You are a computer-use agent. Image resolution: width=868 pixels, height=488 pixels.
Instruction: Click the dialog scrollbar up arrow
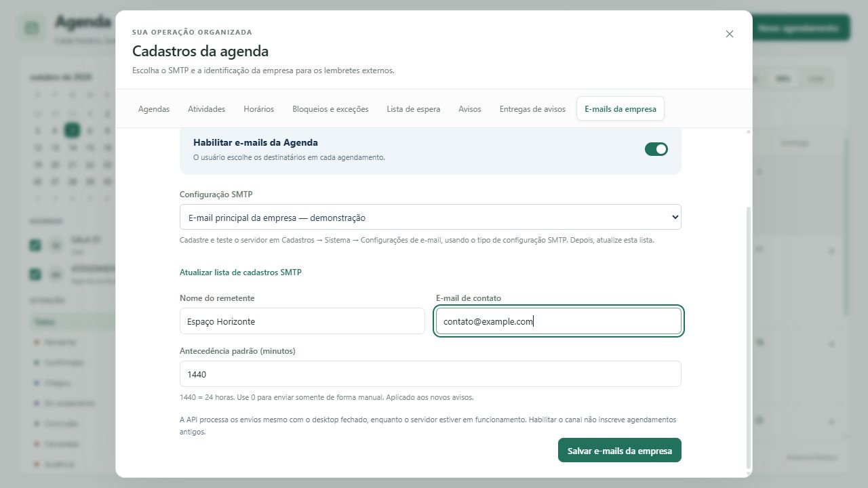click(749, 131)
